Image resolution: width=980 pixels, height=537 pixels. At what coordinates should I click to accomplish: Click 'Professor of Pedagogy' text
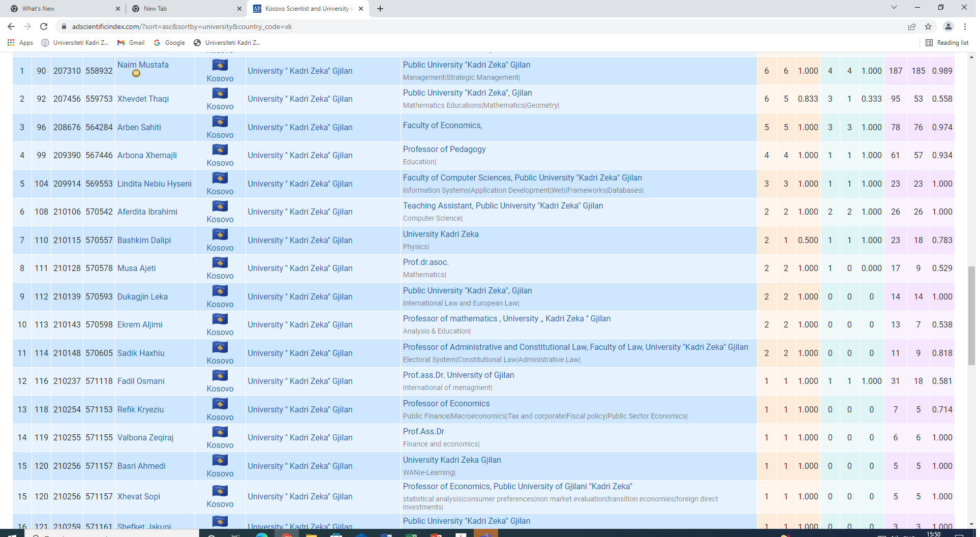[444, 150]
